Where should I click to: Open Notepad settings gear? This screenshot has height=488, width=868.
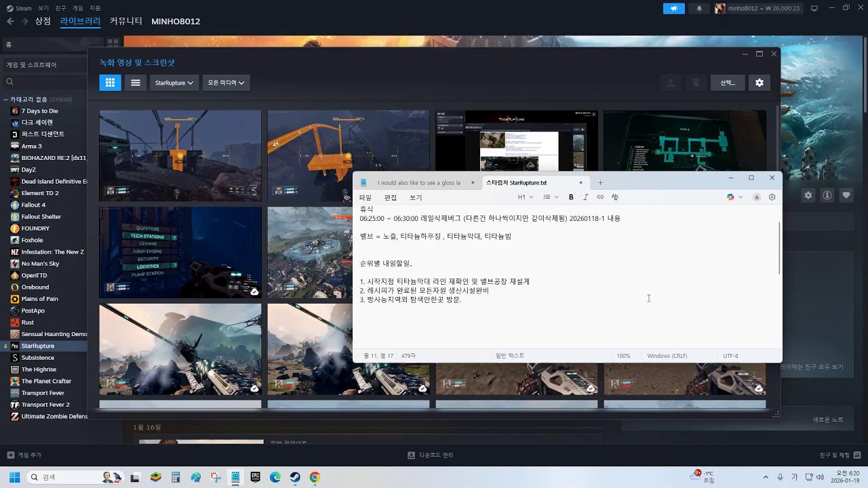coord(772,197)
